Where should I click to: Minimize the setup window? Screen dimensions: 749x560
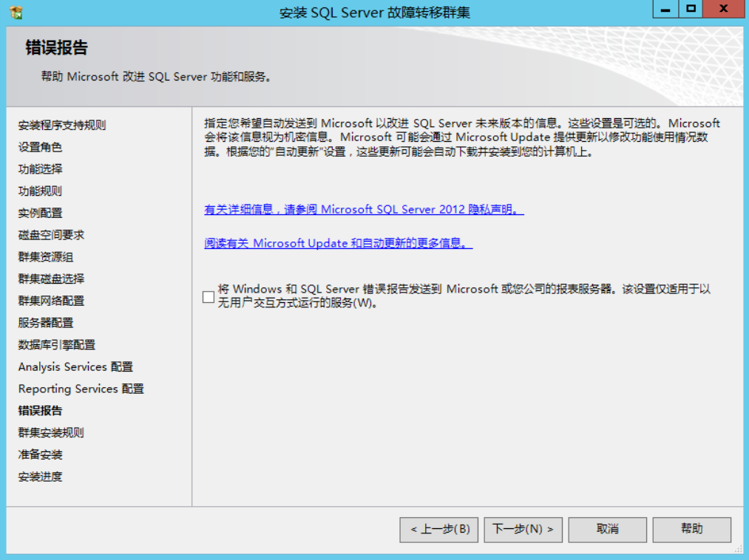click(x=665, y=9)
